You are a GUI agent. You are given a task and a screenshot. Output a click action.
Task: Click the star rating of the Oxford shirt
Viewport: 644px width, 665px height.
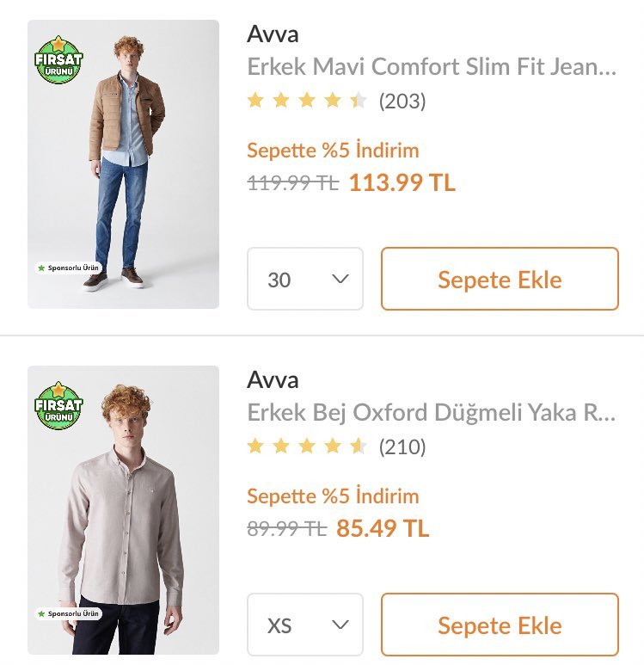pos(307,447)
